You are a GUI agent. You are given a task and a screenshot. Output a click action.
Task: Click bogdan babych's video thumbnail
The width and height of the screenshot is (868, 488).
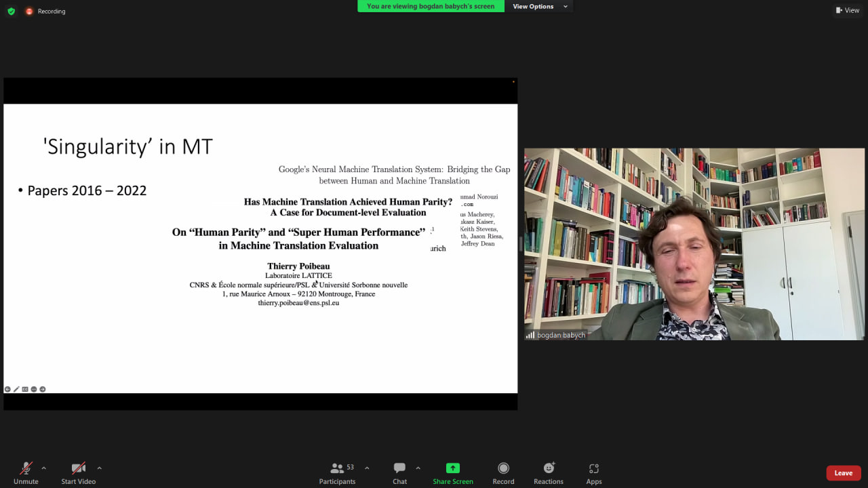pos(694,244)
